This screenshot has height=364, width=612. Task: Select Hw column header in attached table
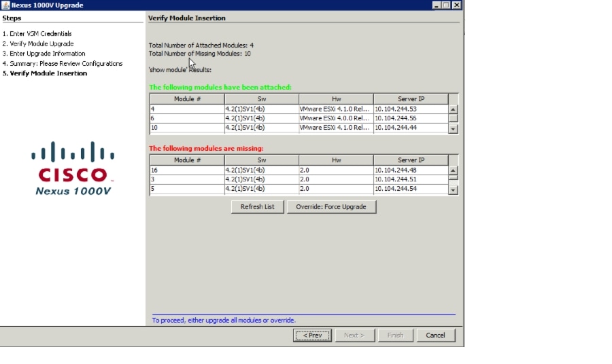(x=336, y=99)
